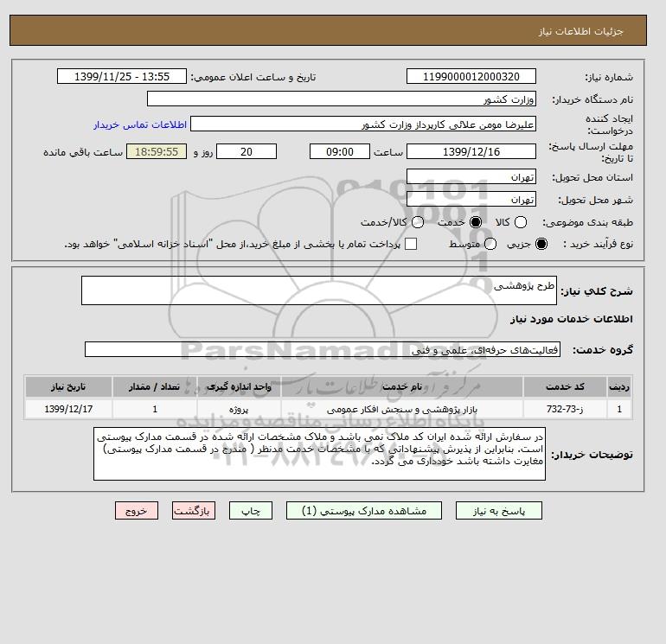Click the remaining time field 18:59:55
This screenshot has width=666, height=644.
click(157, 151)
